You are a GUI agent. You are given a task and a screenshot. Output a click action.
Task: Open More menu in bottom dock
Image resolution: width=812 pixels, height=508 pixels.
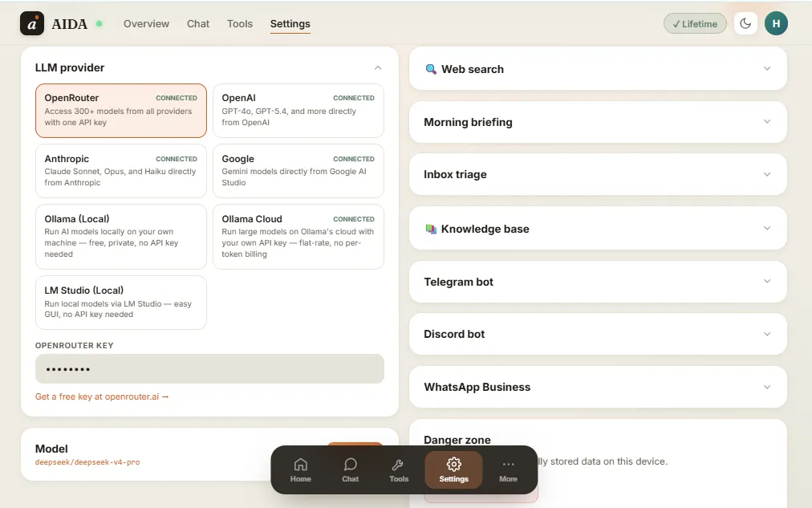(508, 470)
